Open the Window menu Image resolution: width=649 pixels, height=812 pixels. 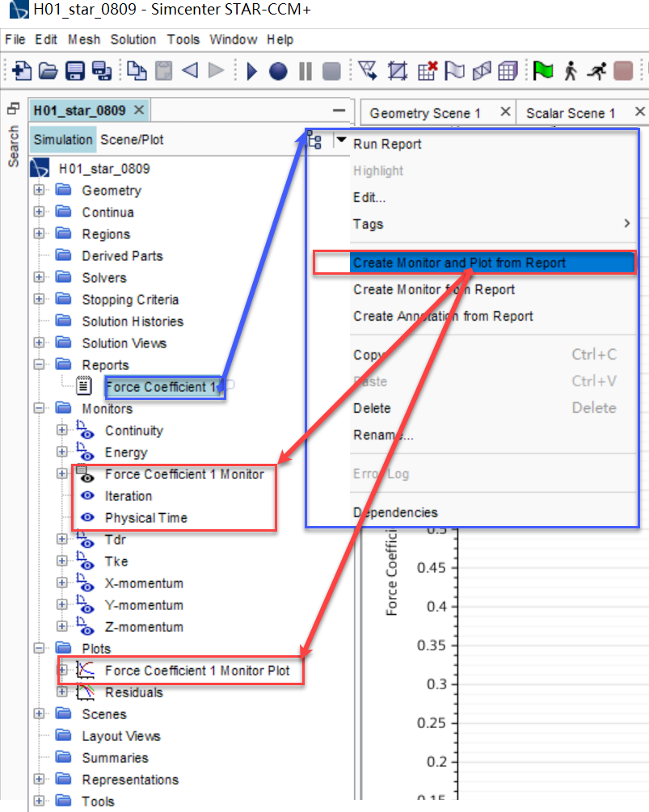click(x=233, y=40)
